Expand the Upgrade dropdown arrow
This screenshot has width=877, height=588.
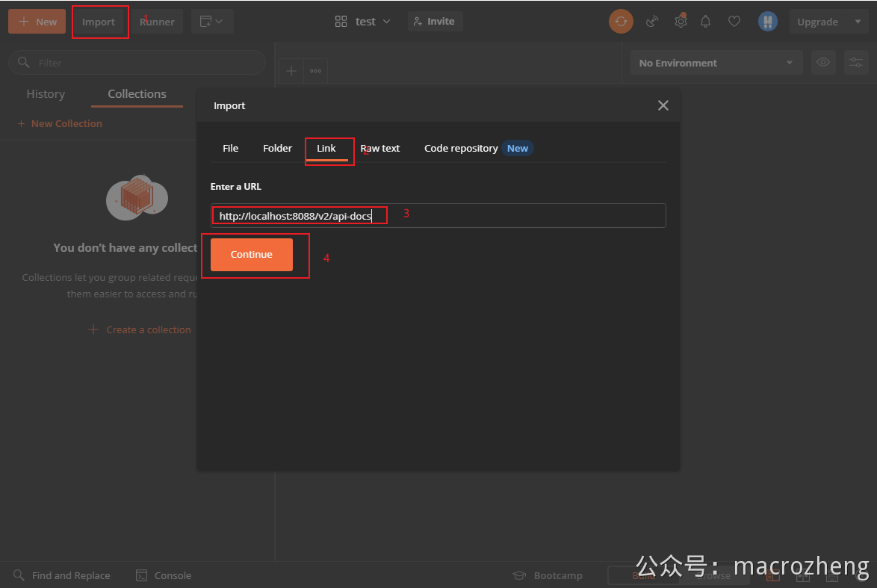[x=858, y=22]
